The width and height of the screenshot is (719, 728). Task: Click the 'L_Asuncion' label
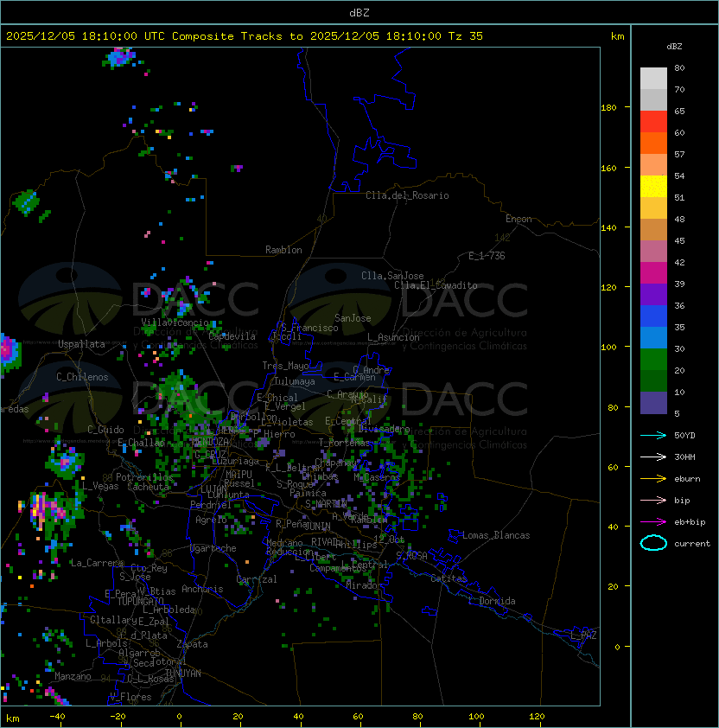point(393,337)
